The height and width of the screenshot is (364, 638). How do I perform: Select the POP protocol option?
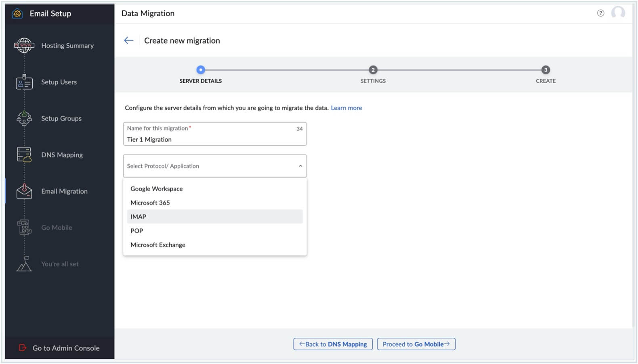tap(137, 231)
